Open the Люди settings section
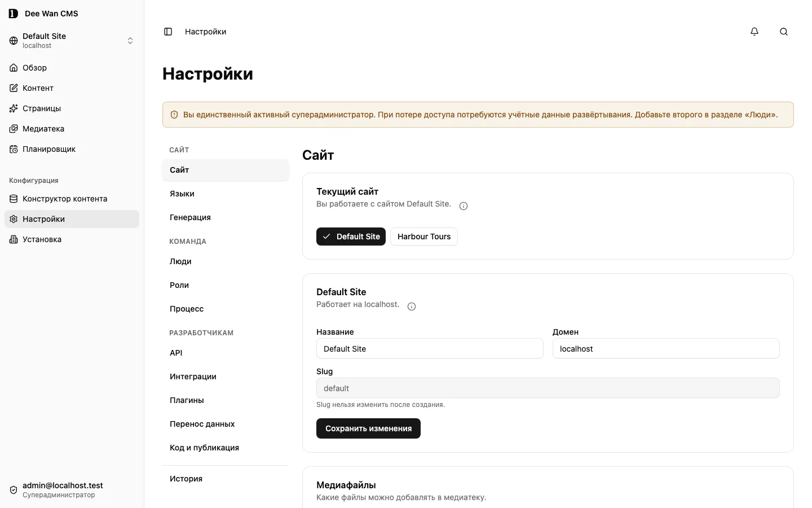The width and height of the screenshot is (812, 508). pos(226,261)
